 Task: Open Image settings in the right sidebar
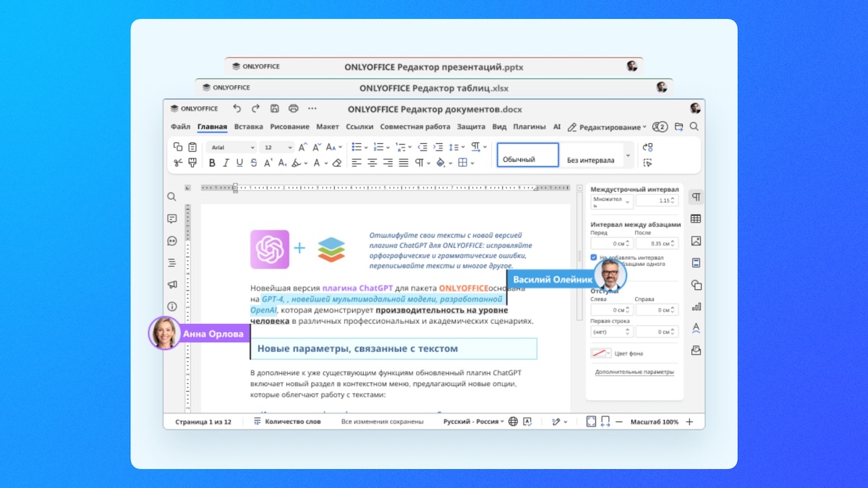pos(696,241)
